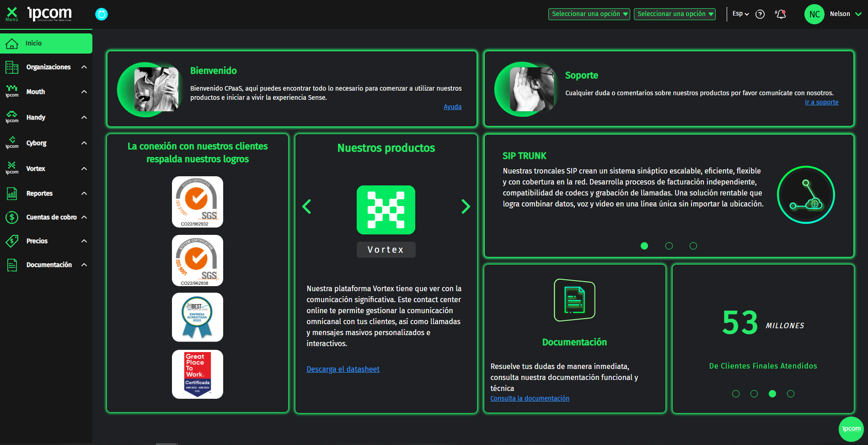This screenshot has height=445, width=868.
Task: Expand the Mouth menu chevron
Action: [x=84, y=92]
